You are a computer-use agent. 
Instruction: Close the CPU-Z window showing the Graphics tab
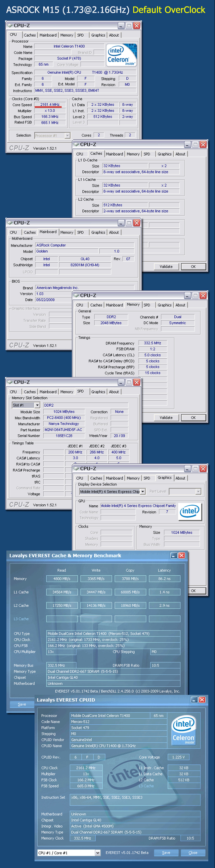(x=203, y=468)
